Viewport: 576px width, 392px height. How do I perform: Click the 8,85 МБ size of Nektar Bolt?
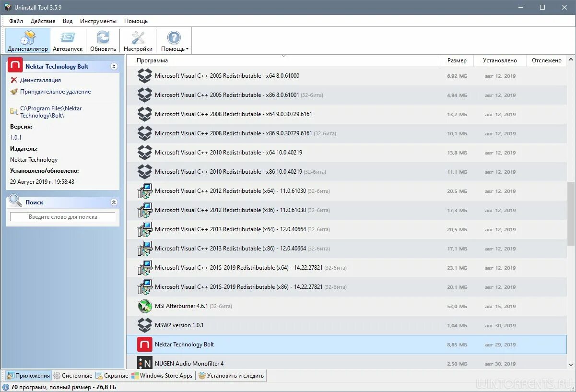click(457, 344)
